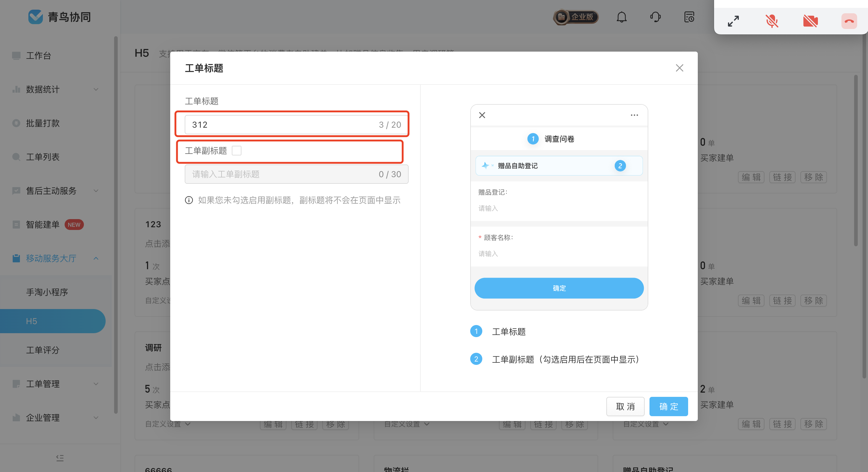Click the 赠品自助登记 subtitle bar in preview
The width and height of the screenshot is (868, 472).
point(559,165)
